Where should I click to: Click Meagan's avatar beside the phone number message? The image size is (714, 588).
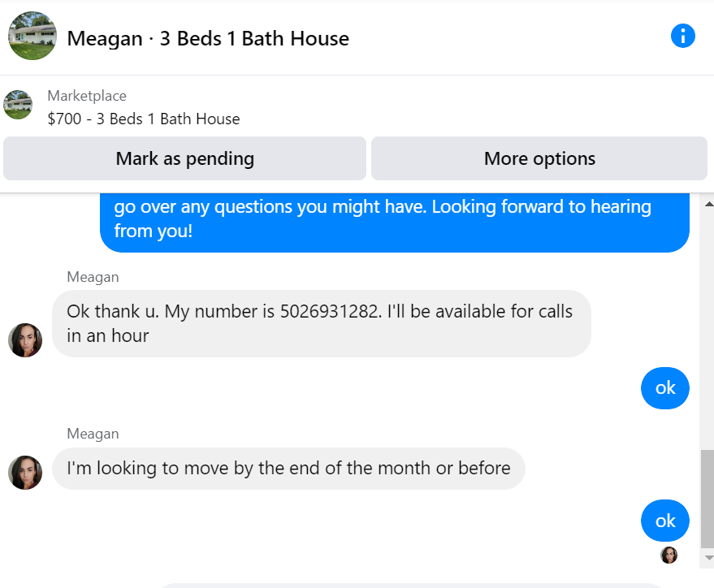click(25, 340)
